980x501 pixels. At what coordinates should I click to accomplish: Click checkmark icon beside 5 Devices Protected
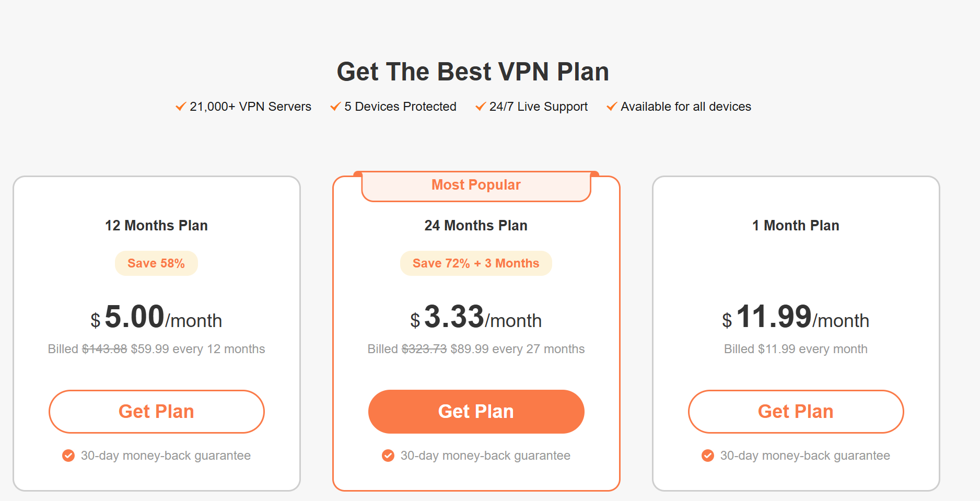(335, 107)
